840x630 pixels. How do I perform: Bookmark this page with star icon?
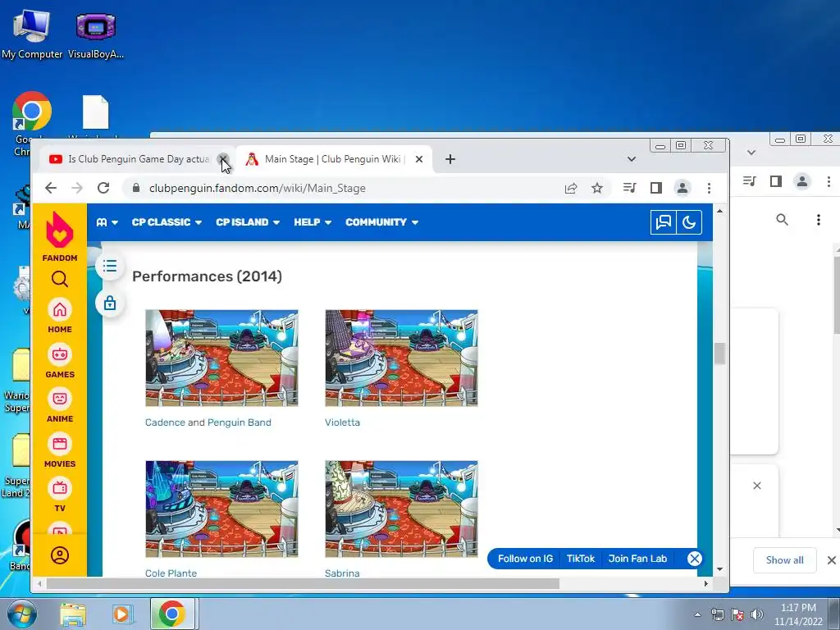597,188
